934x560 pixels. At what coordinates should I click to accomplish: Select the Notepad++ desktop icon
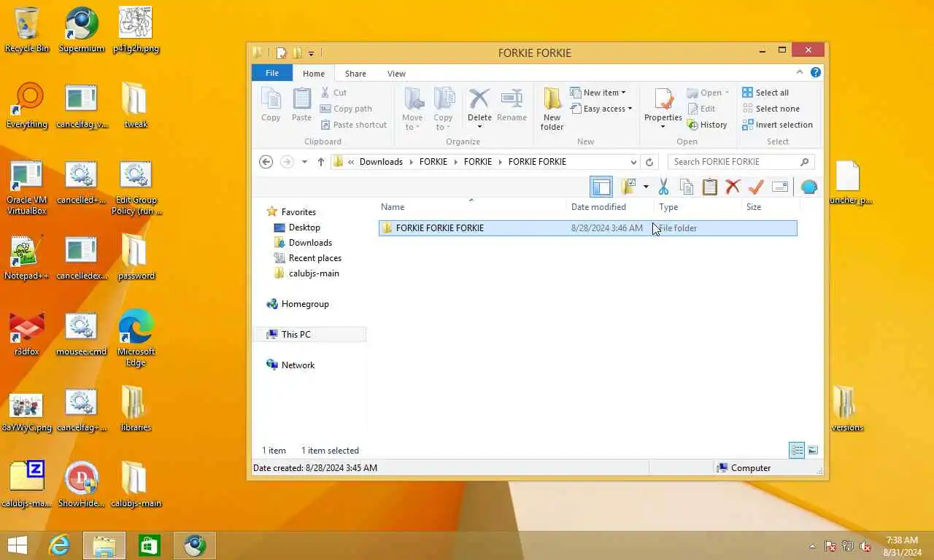(27, 257)
